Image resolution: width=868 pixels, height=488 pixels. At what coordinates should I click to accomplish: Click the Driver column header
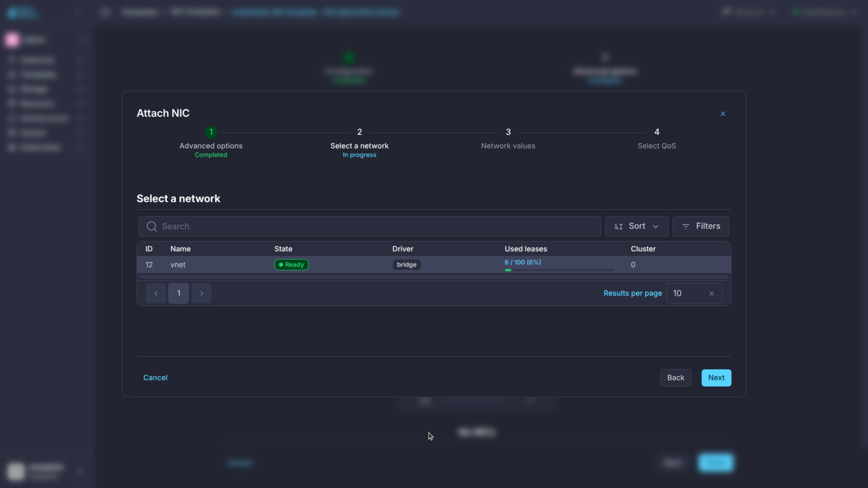coord(403,249)
